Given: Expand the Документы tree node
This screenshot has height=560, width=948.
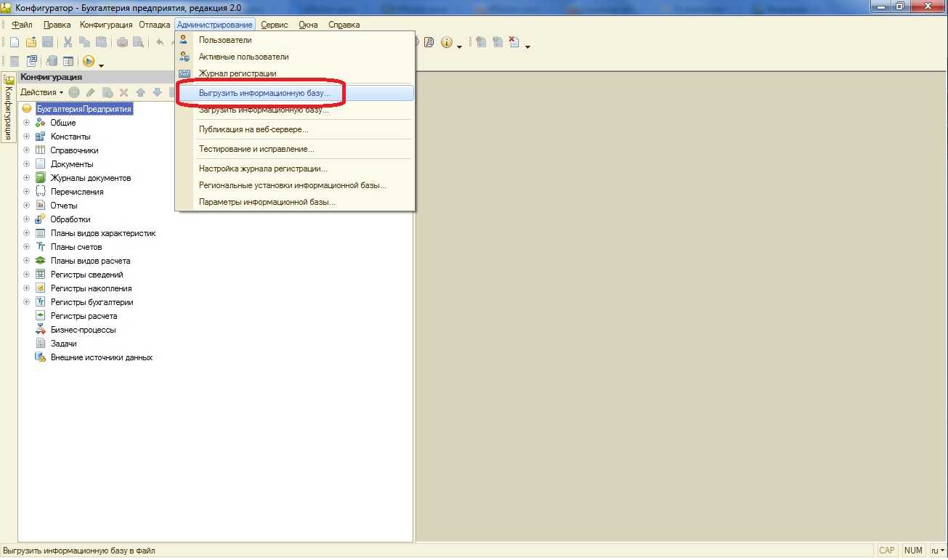Looking at the screenshot, I should 27,164.
